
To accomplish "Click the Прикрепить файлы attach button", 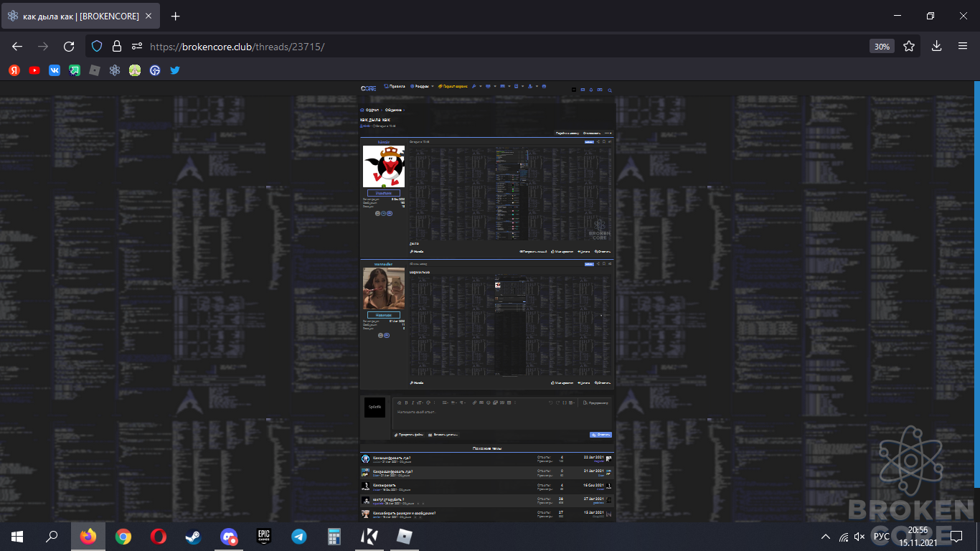I will pyautogui.click(x=410, y=435).
